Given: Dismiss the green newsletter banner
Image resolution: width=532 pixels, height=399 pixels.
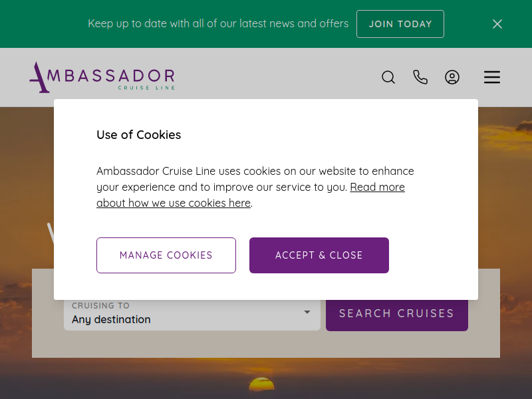Looking at the screenshot, I should (x=497, y=24).
